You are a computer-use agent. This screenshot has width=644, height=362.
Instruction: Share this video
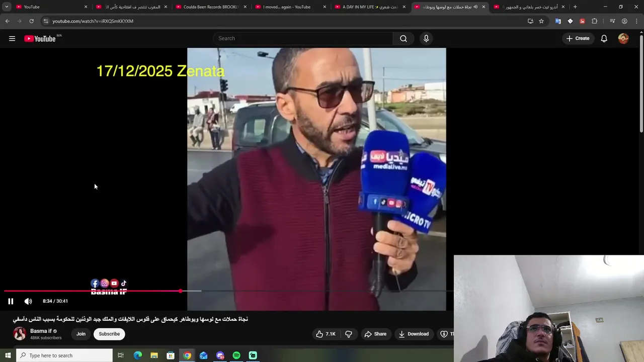[x=375, y=334]
